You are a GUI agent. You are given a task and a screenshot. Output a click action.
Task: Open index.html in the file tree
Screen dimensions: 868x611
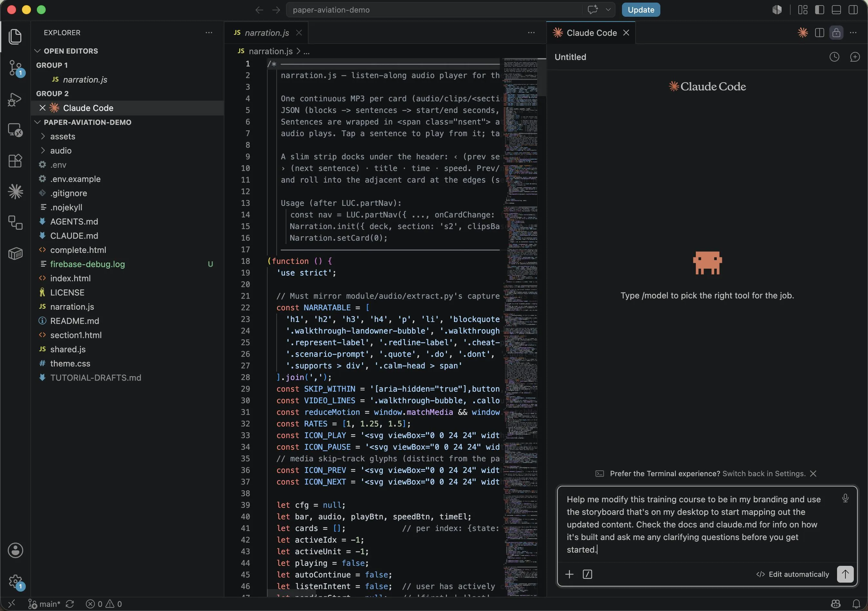coord(70,278)
